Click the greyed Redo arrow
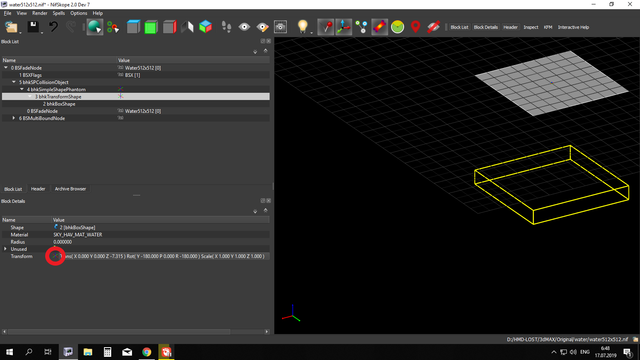Image resolution: width=640 pixels, height=360 pixels. click(71, 27)
